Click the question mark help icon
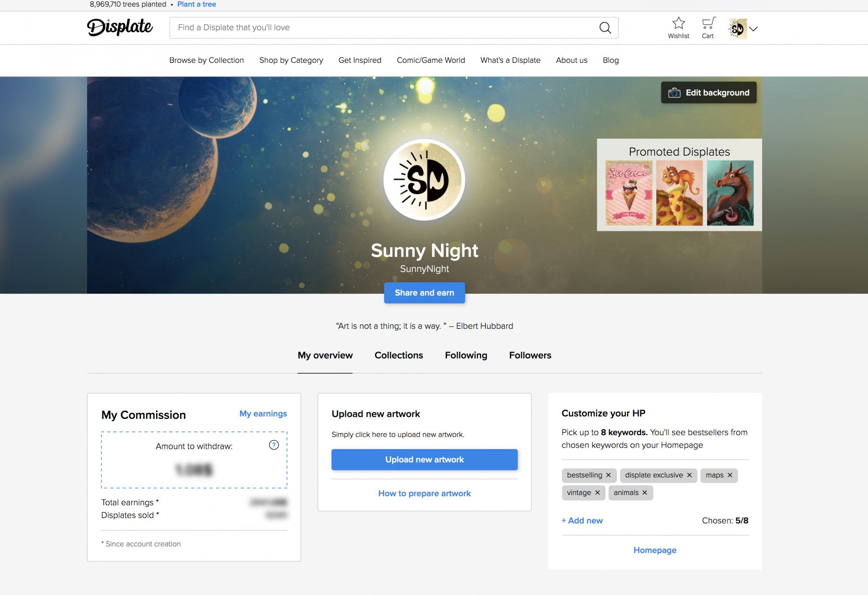Viewport: 868px width, 595px height. tap(274, 445)
